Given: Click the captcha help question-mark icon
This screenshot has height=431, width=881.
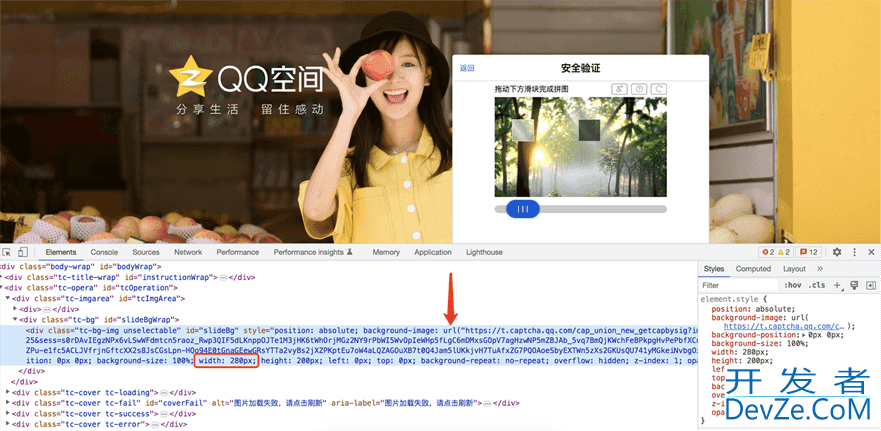Looking at the screenshot, I should pyautogui.click(x=639, y=89).
